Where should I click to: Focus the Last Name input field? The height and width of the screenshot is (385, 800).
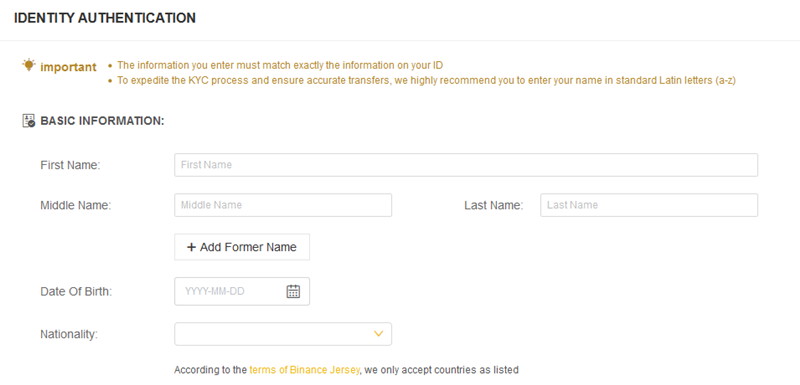point(649,205)
